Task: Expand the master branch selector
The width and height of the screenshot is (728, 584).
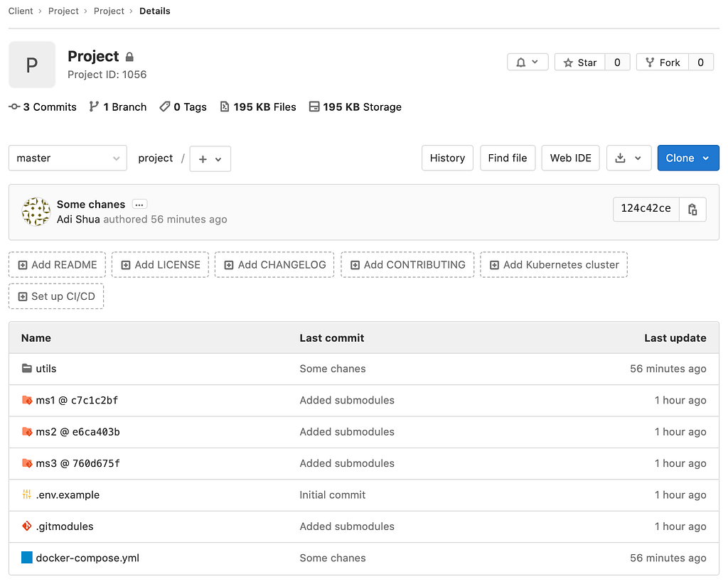Action: pyautogui.click(x=68, y=158)
